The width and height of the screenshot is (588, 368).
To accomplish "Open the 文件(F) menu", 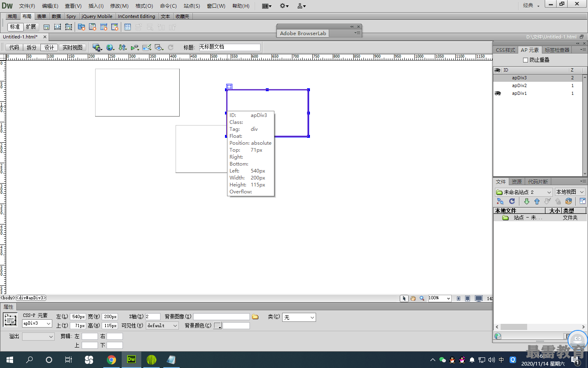I will pos(27,6).
